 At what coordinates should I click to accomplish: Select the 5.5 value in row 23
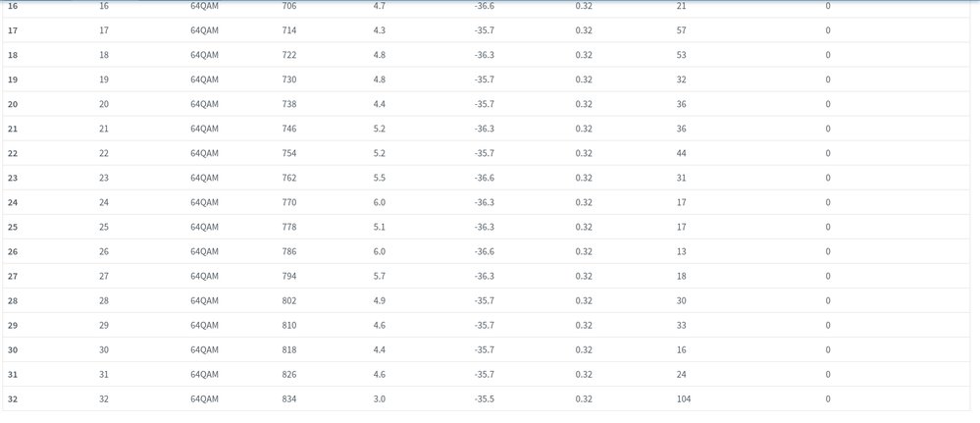click(x=380, y=178)
